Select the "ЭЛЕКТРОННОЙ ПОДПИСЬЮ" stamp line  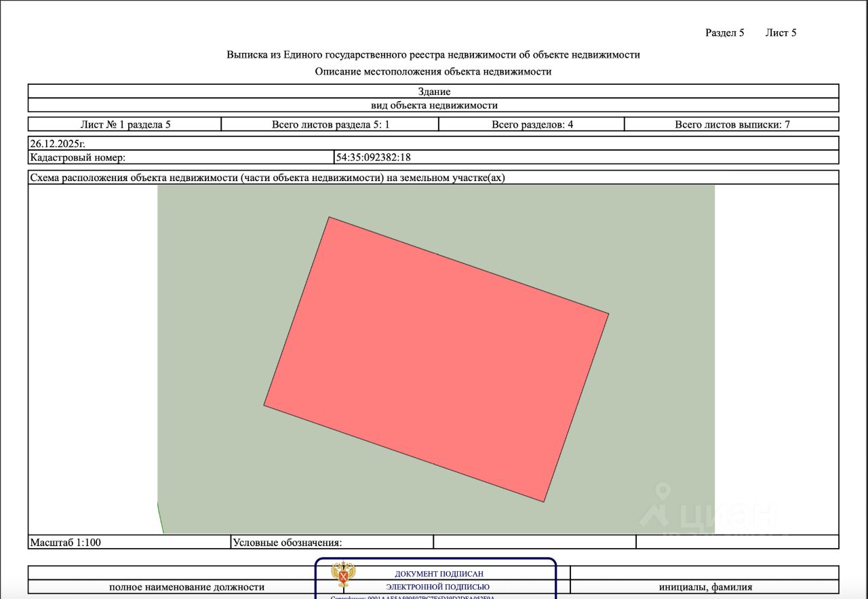coord(438,587)
